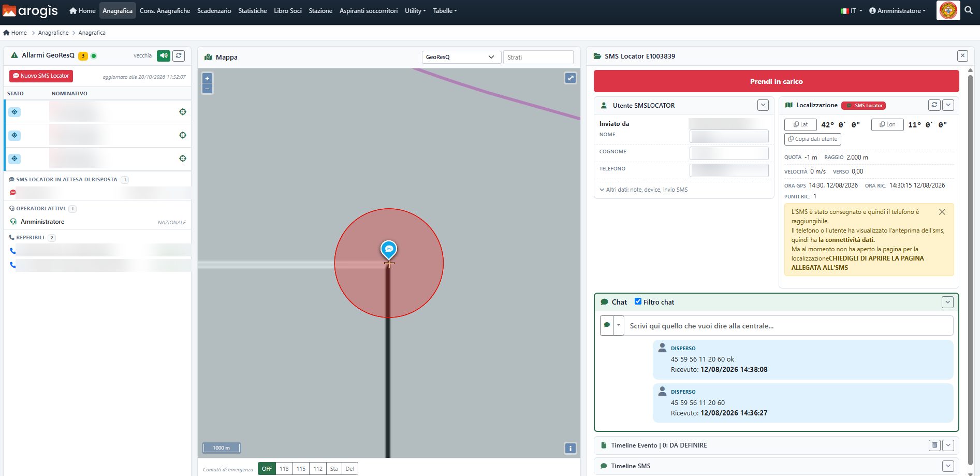
Task: Expand Altri dati: note, device, invio SMS
Action: [643, 190]
